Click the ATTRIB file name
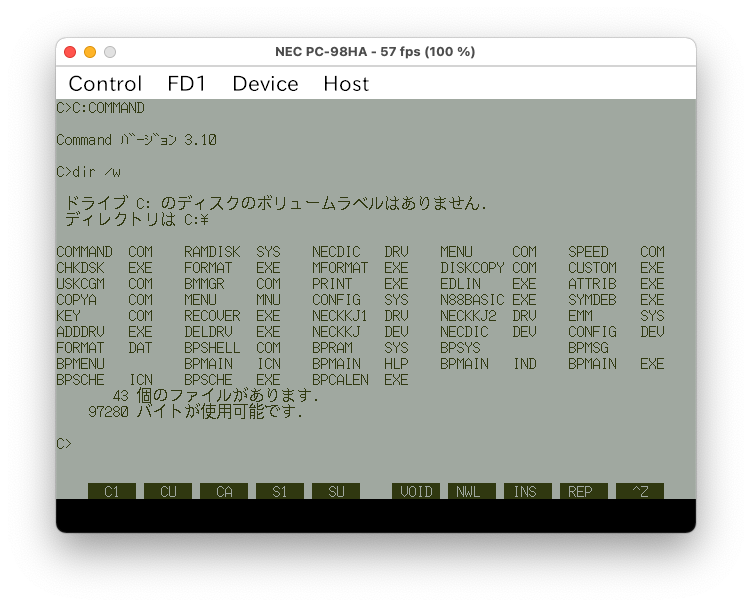This screenshot has width=752, height=607. coord(592,284)
